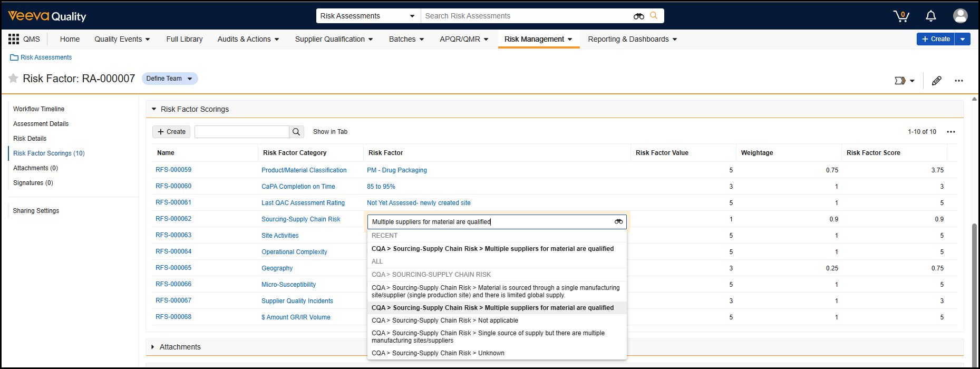The image size is (980, 369).
Task: Open the notifications bell
Action: (931, 16)
